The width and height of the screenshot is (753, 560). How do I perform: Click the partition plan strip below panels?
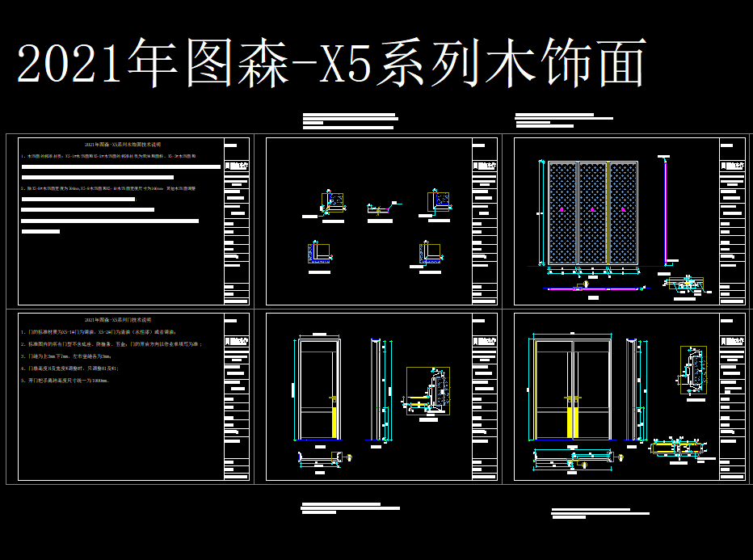coord(595,288)
